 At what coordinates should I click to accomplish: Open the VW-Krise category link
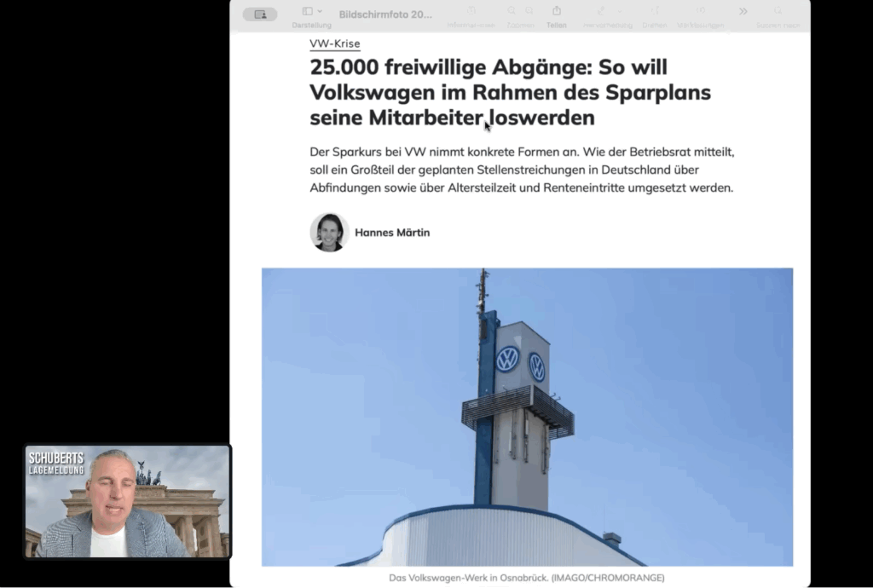pos(334,43)
